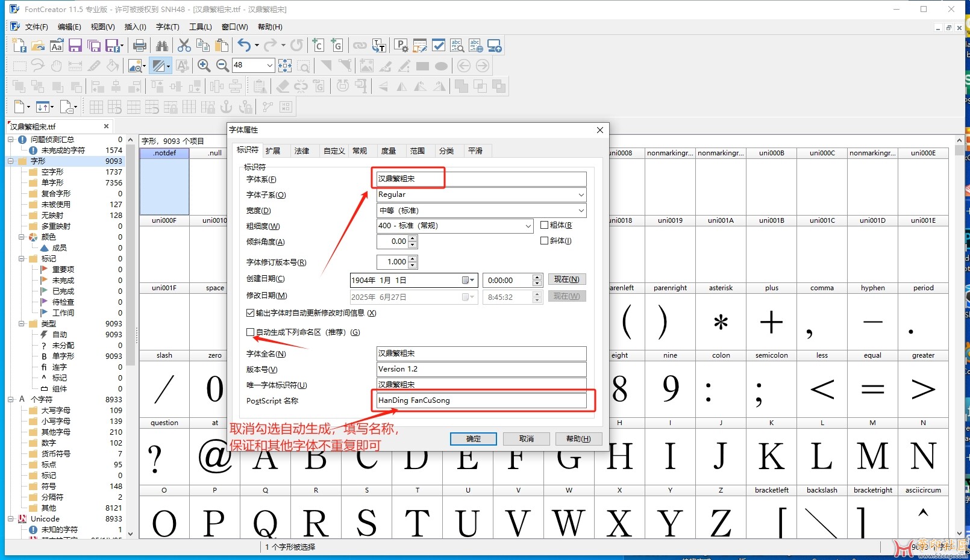Click the Validate font checkmark icon

click(439, 46)
